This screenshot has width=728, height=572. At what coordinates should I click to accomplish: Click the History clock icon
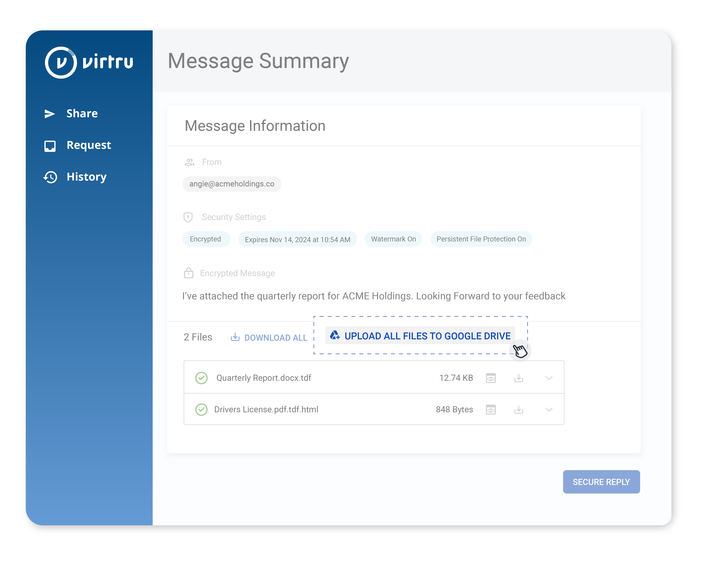click(51, 177)
